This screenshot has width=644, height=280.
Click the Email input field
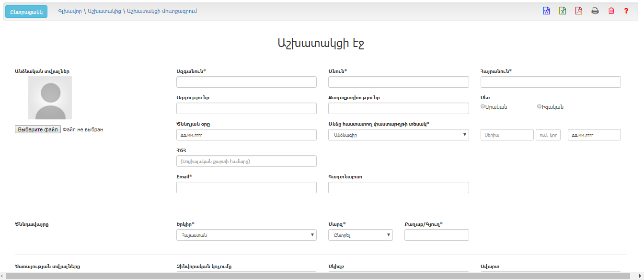(246, 187)
